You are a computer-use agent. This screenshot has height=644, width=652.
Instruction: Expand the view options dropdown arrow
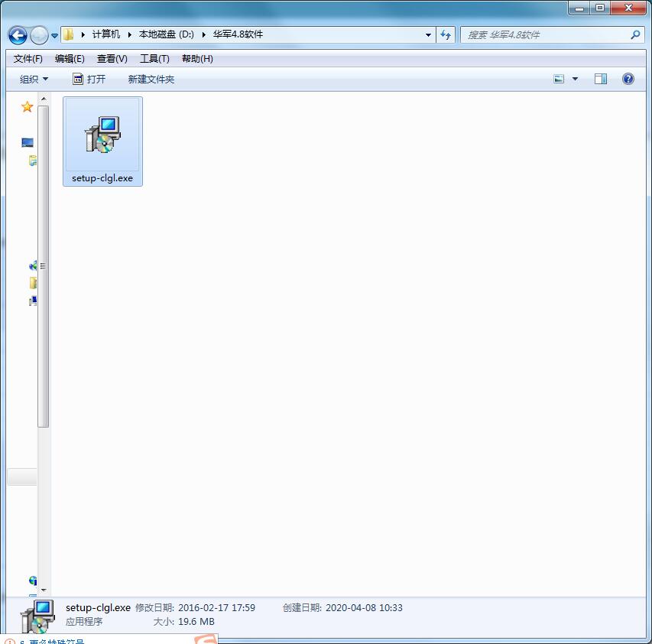[x=575, y=79]
